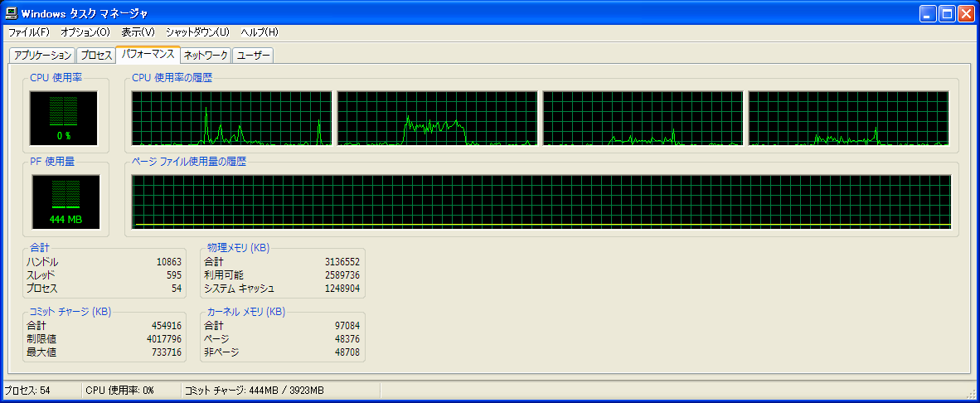This screenshot has width=980, height=403.
Task: Click the 非ページ value 48708
Action: (x=347, y=353)
